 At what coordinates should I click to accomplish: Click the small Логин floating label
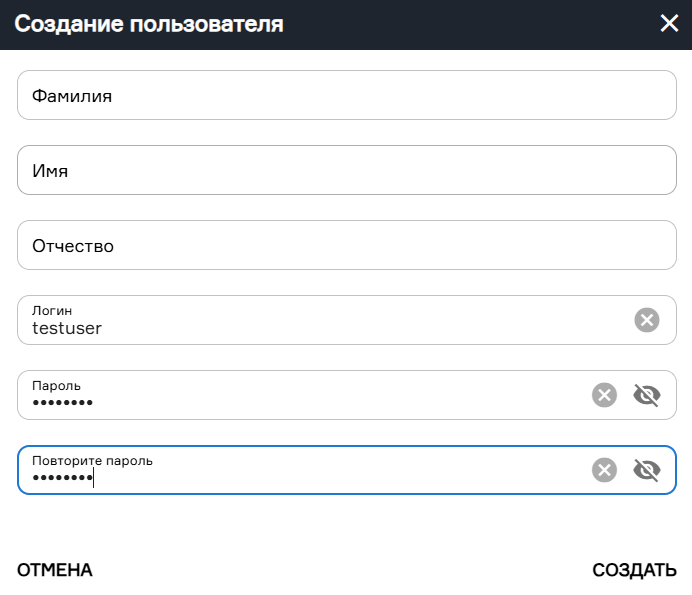(x=52, y=310)
